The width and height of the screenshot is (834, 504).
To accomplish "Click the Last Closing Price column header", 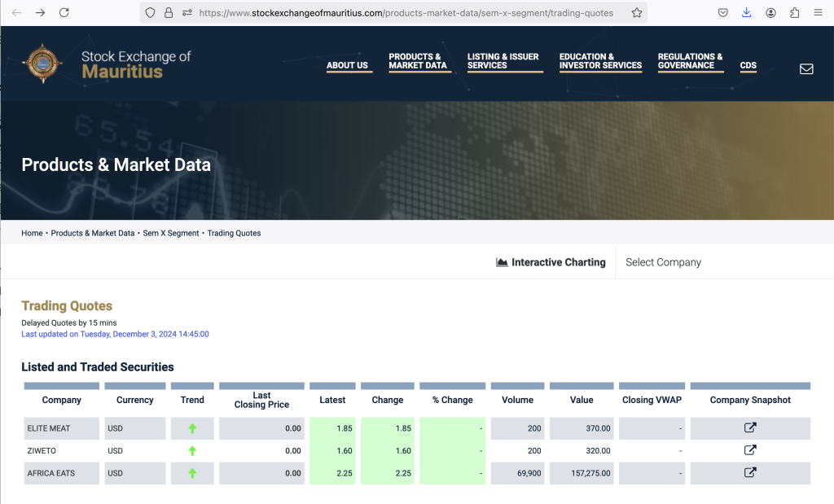I will (261, 400).
